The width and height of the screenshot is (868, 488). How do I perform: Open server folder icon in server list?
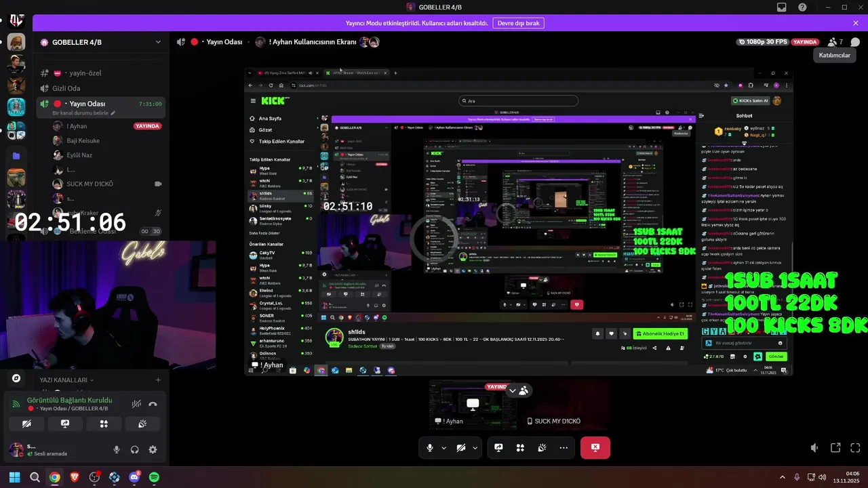click(x=16, y=156)
